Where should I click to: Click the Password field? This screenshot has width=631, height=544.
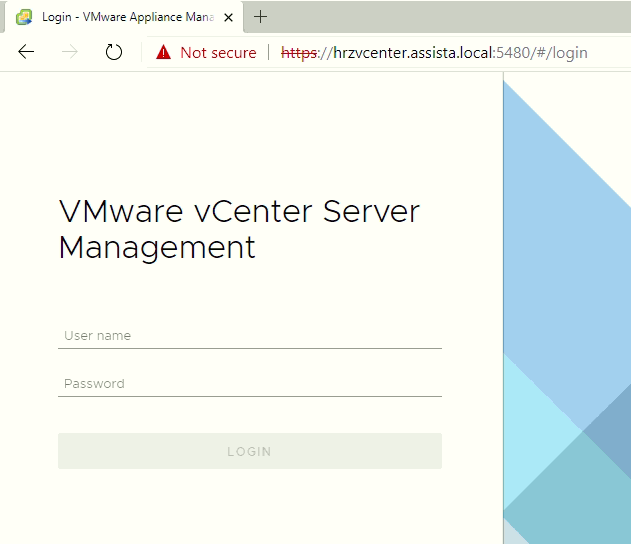[x=250, y=384]
